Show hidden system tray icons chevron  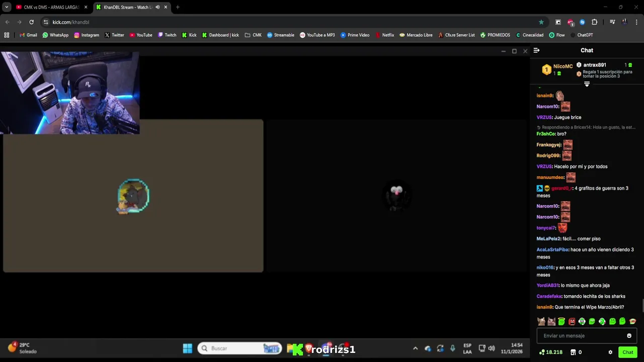[415, 348]
